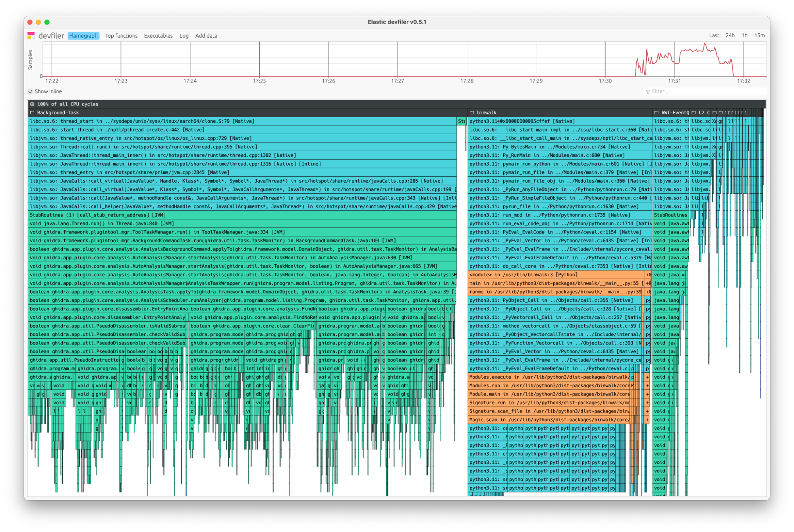This screenshot has width=794, height=532.
Task: Click the CPU icon beside 100% of all CPU cycles
Action: (33, 104)
